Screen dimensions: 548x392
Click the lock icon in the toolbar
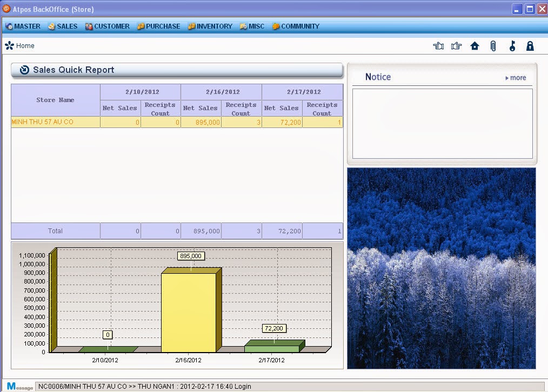530,46
